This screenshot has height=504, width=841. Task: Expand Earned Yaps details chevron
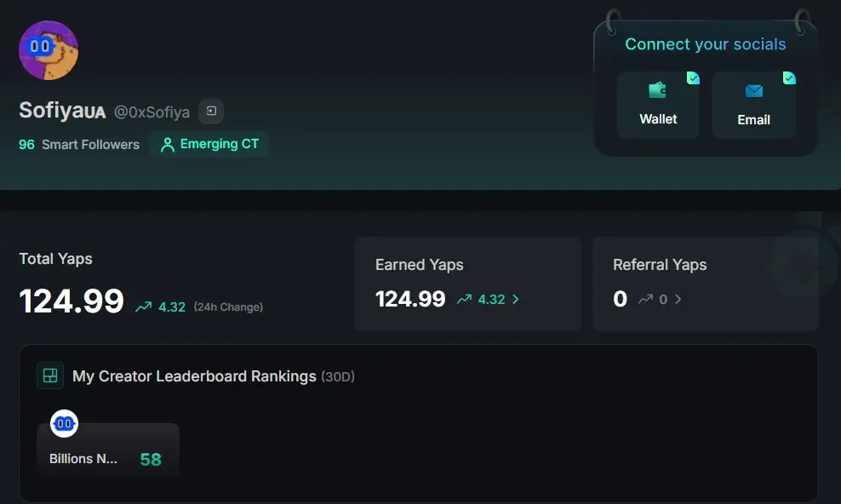tap(516, 299)
